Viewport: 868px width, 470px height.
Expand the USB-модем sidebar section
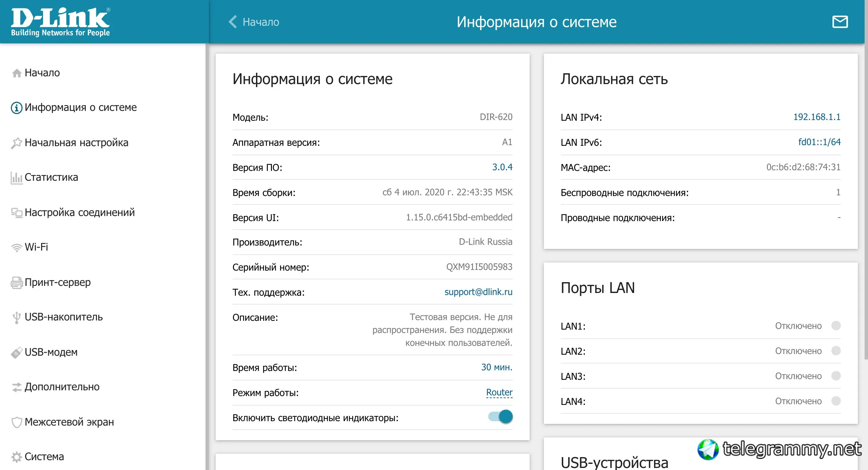51,352
